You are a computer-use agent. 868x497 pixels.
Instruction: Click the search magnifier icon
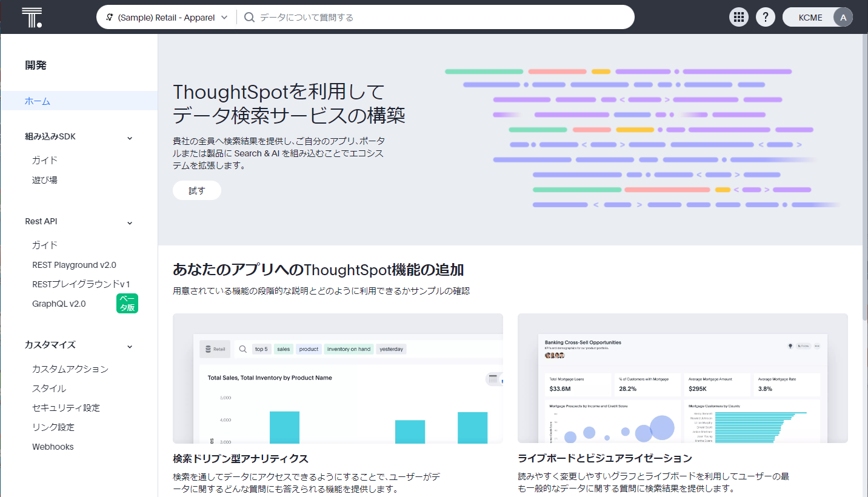point(249,18)
